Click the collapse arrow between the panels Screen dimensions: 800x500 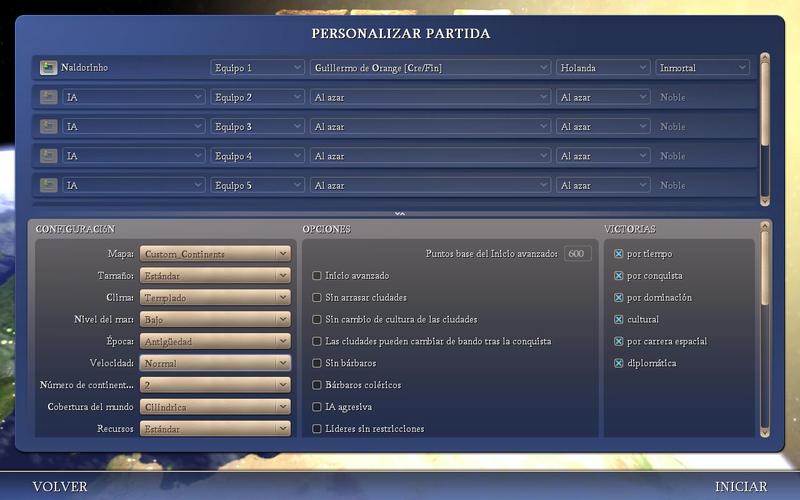[x=400, y=214]
